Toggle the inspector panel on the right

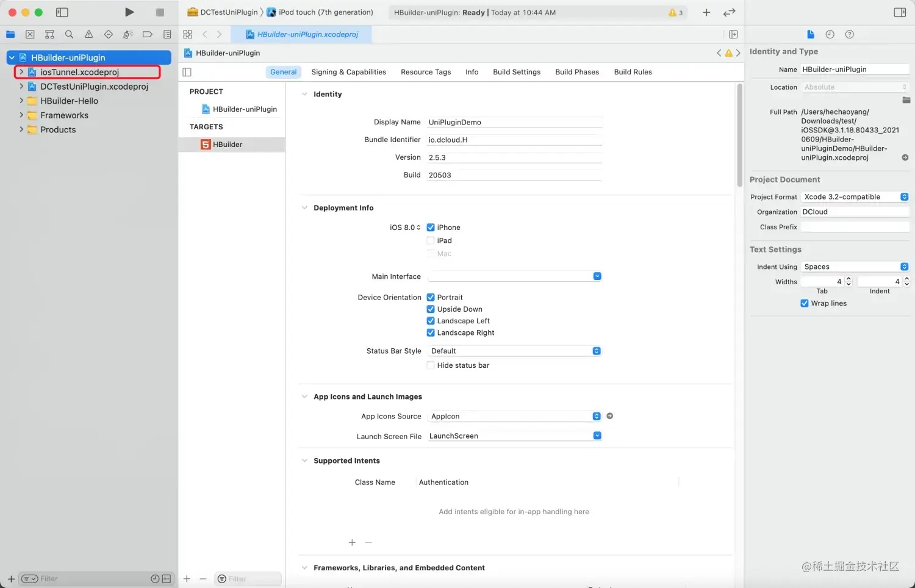(x=899, y=12)
